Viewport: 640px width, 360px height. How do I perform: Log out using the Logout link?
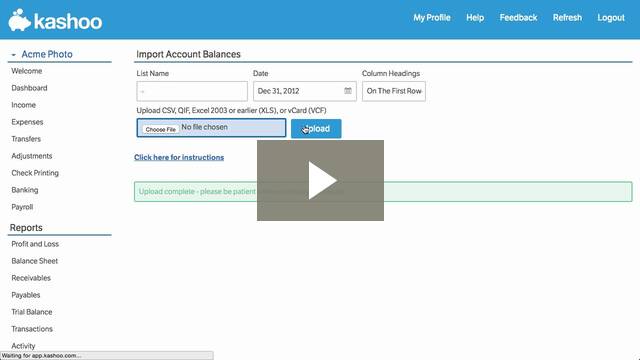click(x=611, y=18)
